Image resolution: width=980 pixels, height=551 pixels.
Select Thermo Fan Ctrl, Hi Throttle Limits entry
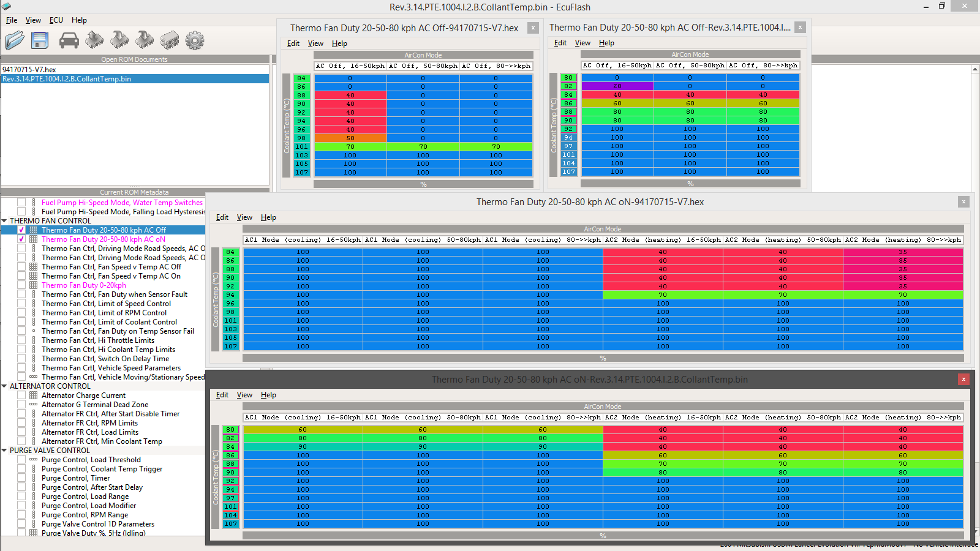click(x=98, y=340)
